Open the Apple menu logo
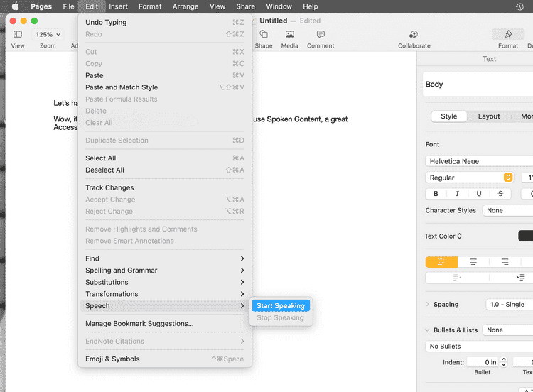This screenshot has height=392, width=533. [15, 6]
